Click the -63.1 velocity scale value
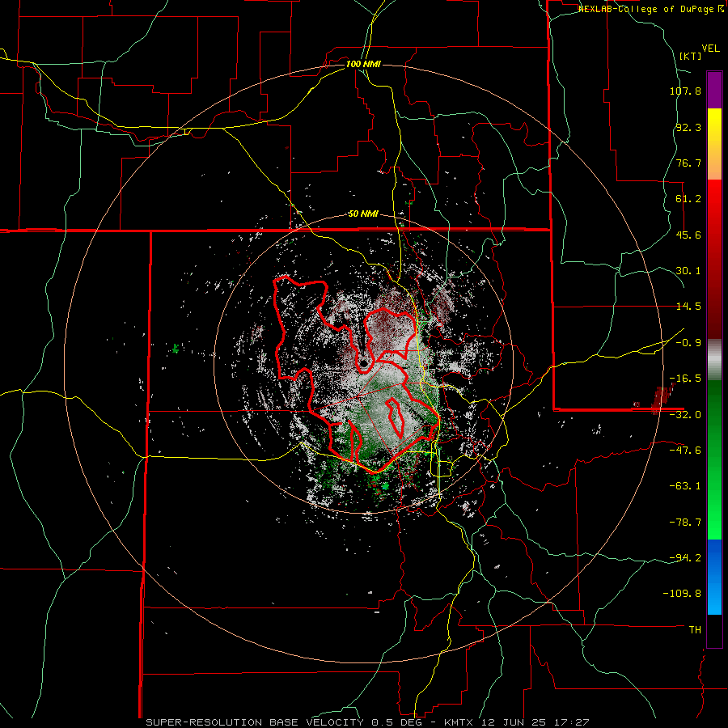Viewport: 728px width, 728px height. coord(685,486)
